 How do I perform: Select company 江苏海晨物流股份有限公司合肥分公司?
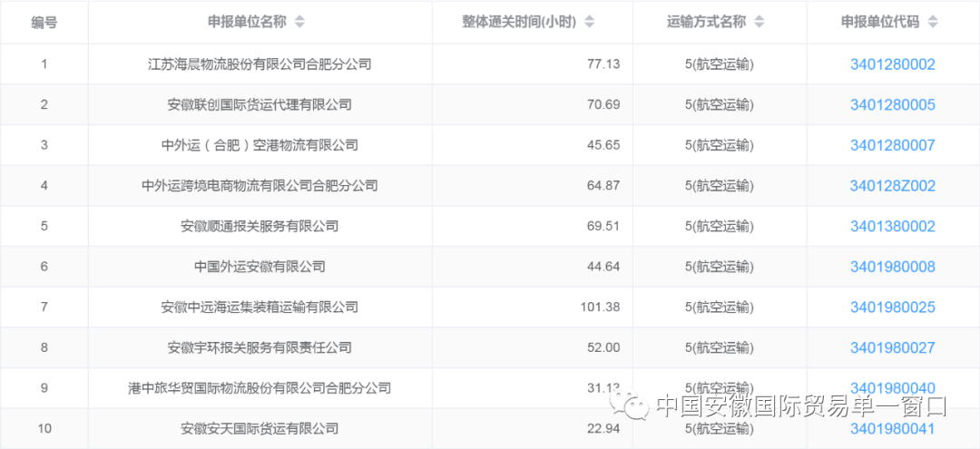point(260,64)
